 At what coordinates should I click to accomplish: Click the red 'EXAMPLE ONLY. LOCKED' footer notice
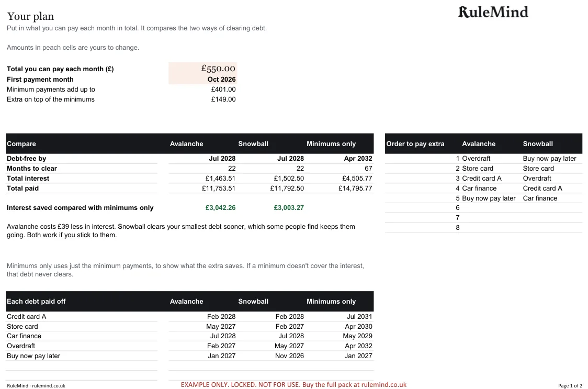293,384
